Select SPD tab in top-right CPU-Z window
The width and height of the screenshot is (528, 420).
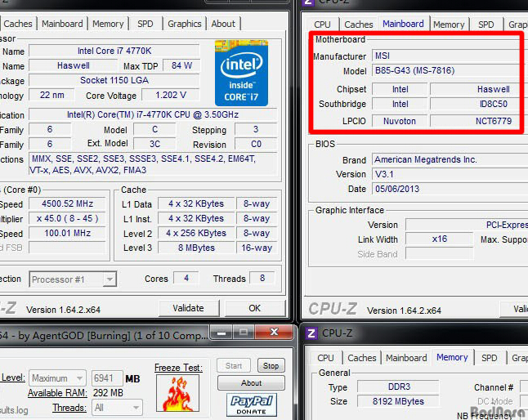[x=486, y=25]
